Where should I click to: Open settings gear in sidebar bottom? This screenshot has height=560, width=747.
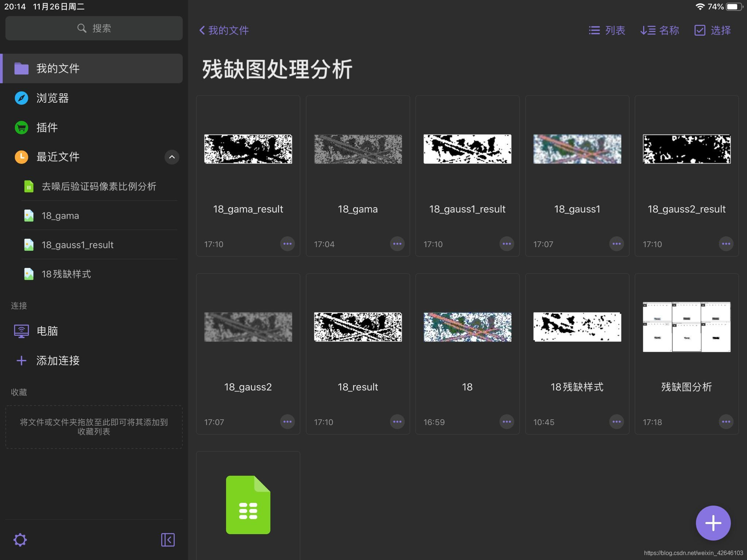[x=20, y=540]
